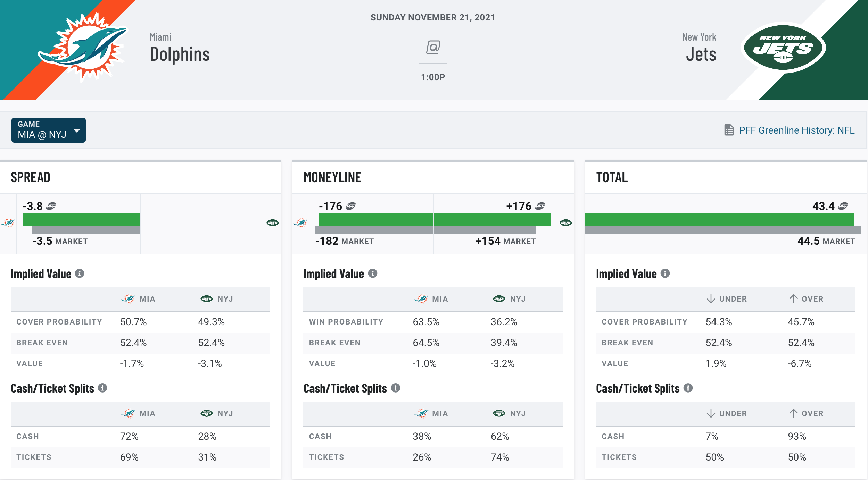Click info icon beside Spread Cash/Ticket Splits
The height and width of the screenshot is (480, 868).
point(102,388)
